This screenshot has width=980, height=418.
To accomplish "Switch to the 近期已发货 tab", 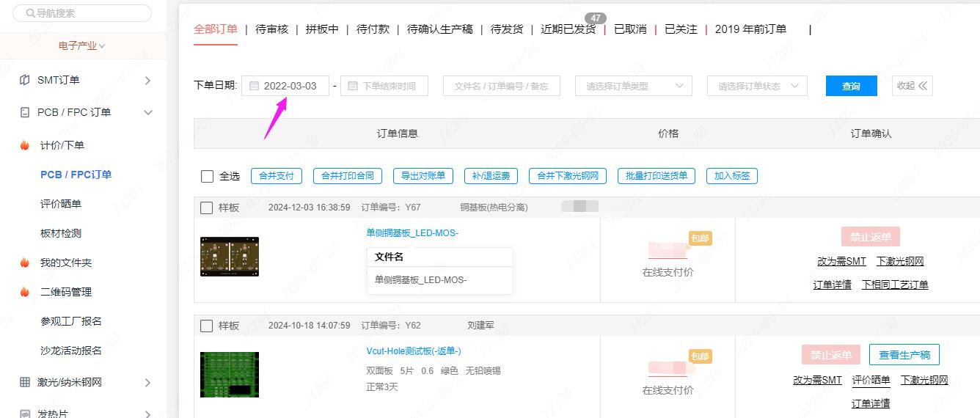I will coord(568,29).
